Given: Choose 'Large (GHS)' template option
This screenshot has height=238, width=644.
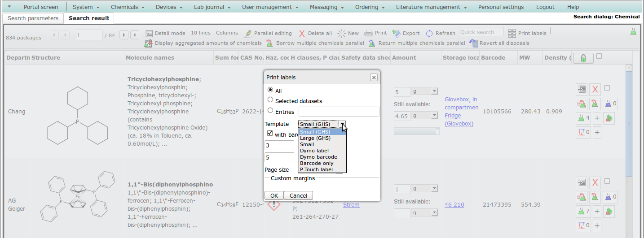Looking at the screenshot, I should (x=315, y=138).
